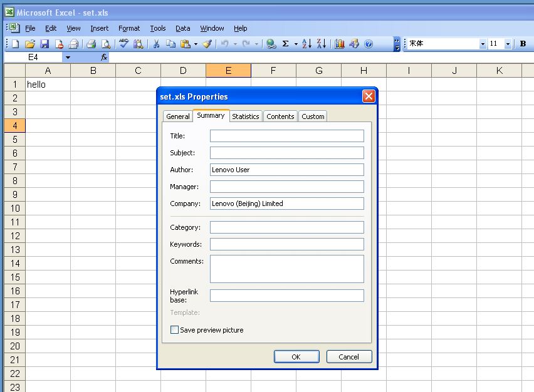
Task: Click into the Manager field
Action: pos(287,187)
